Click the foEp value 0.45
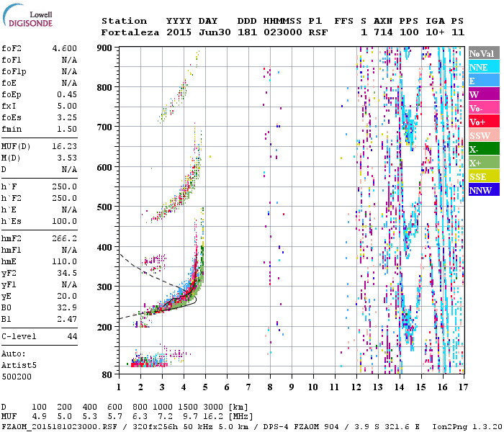Viewport: 504px width, 432px height. coord(67,94)
